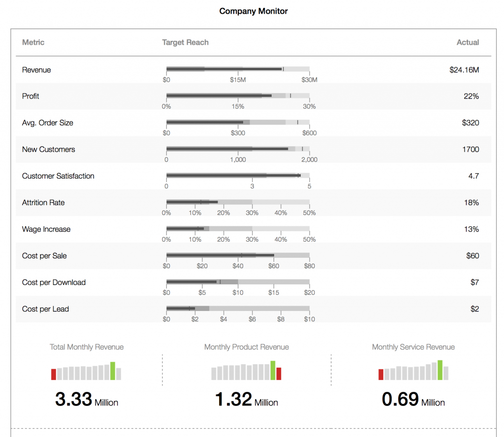This screenshot has width=504, height=437.
Task: Click the Monthly Product Revenue heading
Action: 247,347
